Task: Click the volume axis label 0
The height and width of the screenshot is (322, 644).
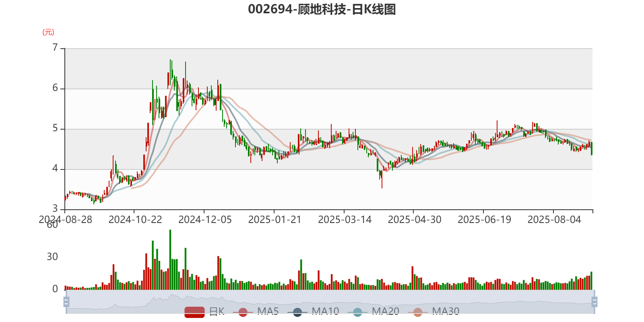Action: click(x=55, y=289)
